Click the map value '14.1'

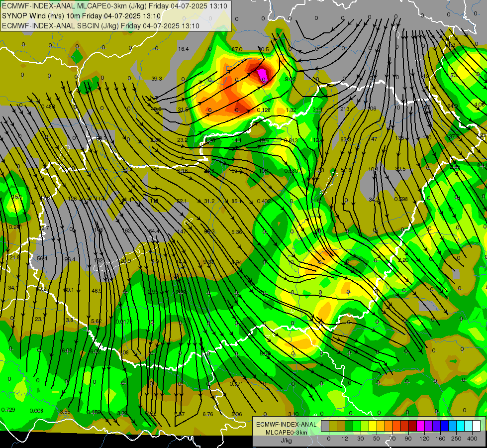(x=237, y=140)
